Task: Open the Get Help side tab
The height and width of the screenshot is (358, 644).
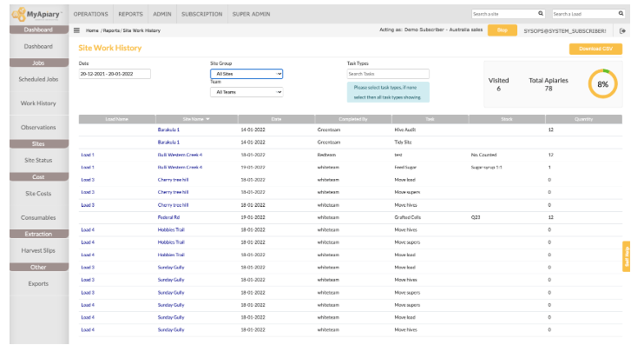Action: point(627,255)
